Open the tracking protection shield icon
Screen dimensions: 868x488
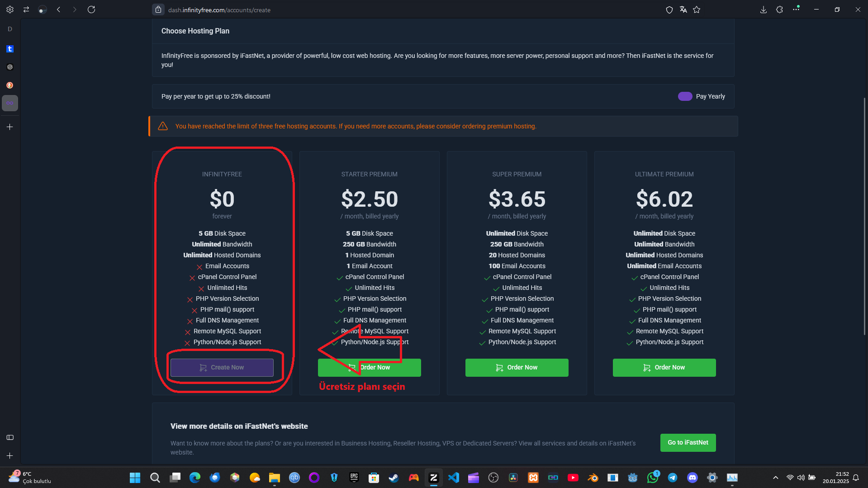point(669,9)
